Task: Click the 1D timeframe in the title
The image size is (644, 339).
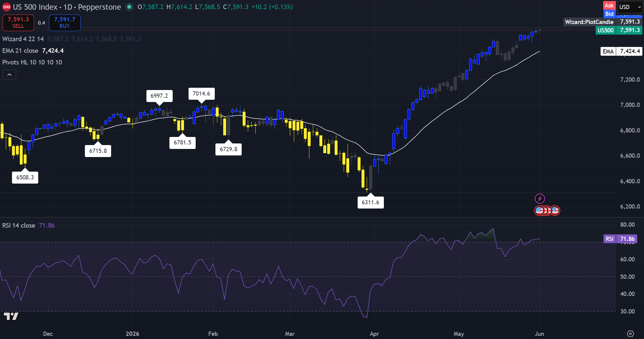Action: (68, 7)
